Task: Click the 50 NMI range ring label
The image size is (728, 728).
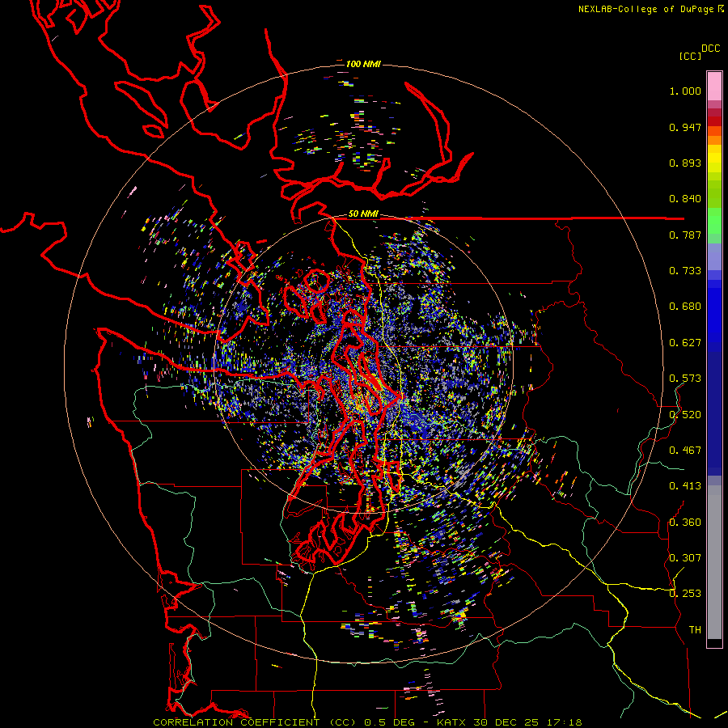Action: coord(363,214)
